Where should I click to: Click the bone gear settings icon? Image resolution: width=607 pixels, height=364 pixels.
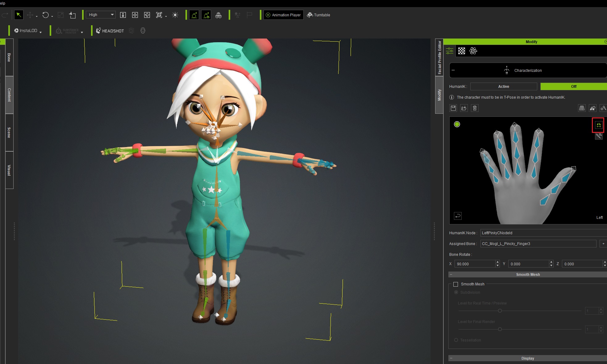coord(603,108)
